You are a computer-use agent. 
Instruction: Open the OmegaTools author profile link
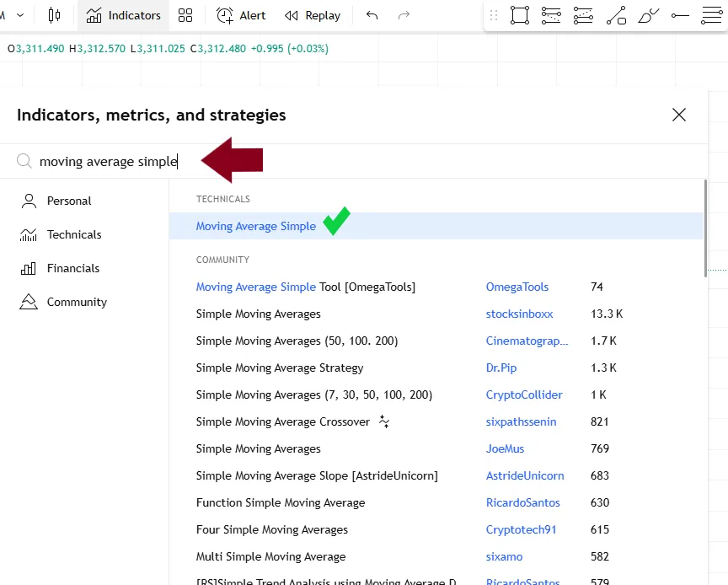tap(517, 287)
